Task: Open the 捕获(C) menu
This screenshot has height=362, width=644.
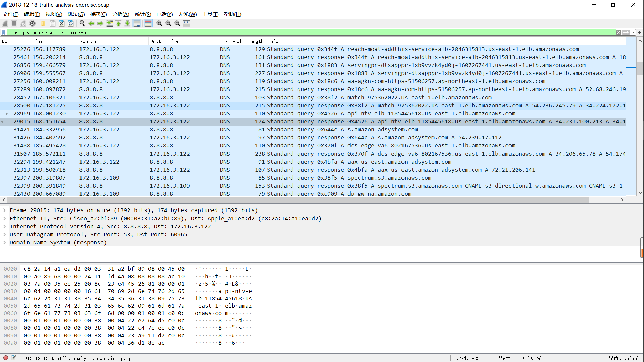Action: pyautogui.click(x=98, y=14)
